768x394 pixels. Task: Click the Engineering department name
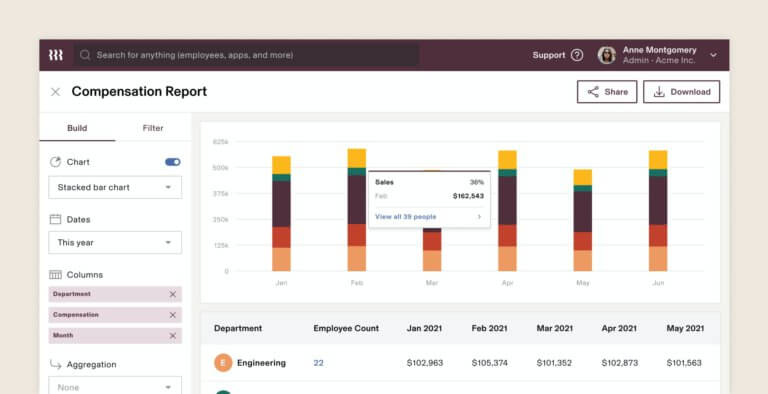[x=262, y=363]
